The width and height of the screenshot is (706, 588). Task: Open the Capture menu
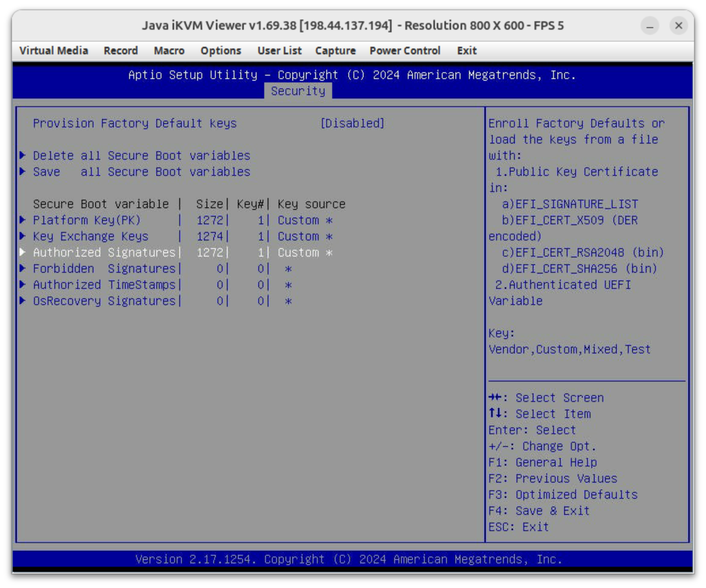pos(335,51)
